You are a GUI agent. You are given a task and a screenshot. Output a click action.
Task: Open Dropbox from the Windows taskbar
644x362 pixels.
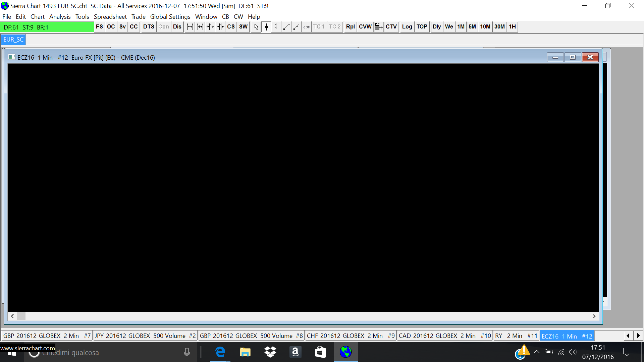point(270,352)
